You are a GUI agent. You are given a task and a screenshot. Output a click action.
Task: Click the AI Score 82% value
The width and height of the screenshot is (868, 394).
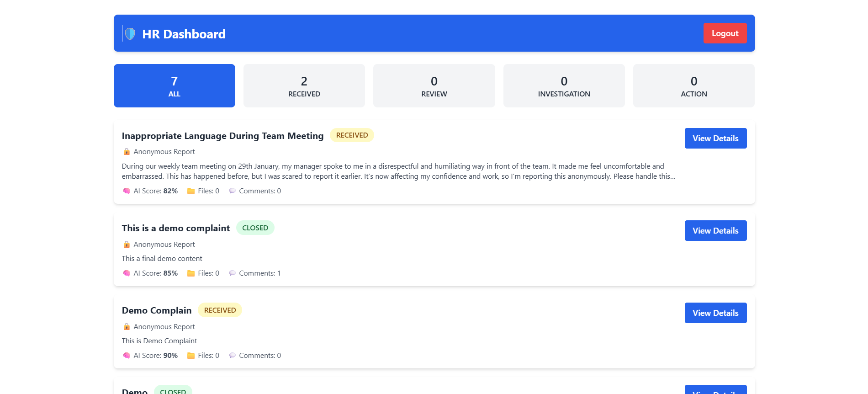[170, 191]
